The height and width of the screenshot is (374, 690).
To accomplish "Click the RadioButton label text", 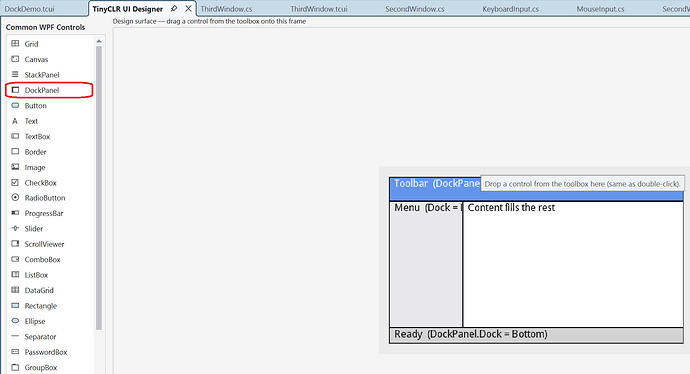I will [x=45, y=198].
